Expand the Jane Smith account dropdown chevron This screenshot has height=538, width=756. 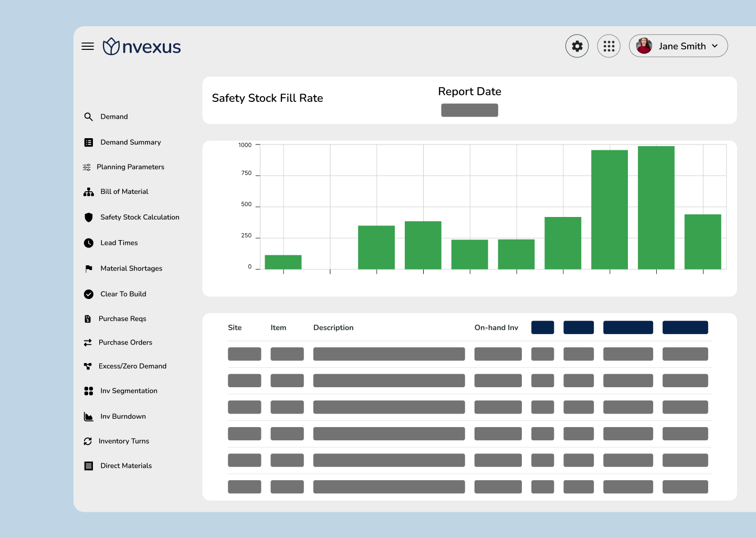pos(715,46)
